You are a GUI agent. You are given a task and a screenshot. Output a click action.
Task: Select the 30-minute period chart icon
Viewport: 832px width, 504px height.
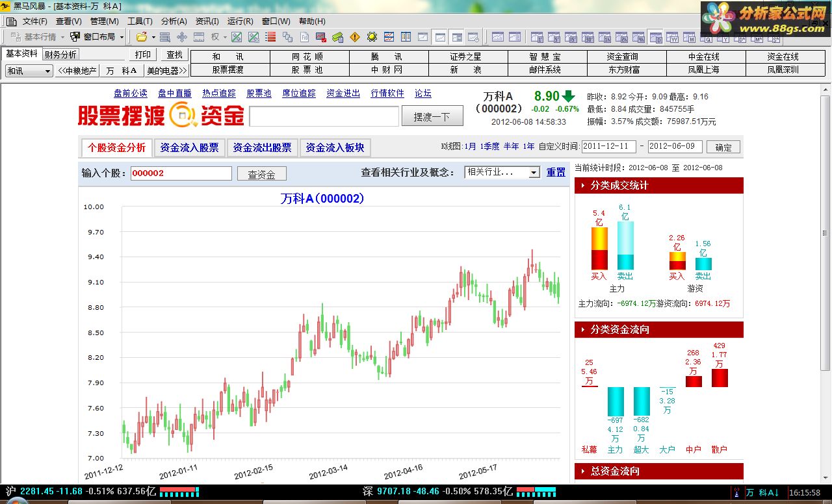coord(588,37)
